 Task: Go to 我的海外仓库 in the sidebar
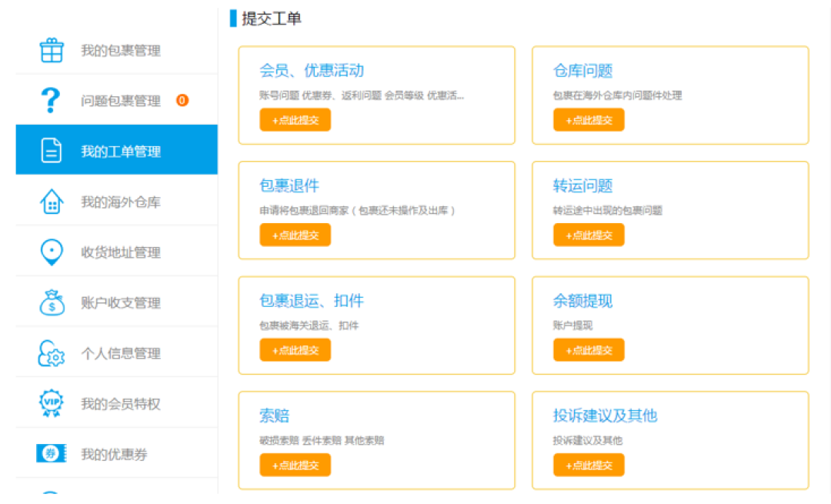117,202
